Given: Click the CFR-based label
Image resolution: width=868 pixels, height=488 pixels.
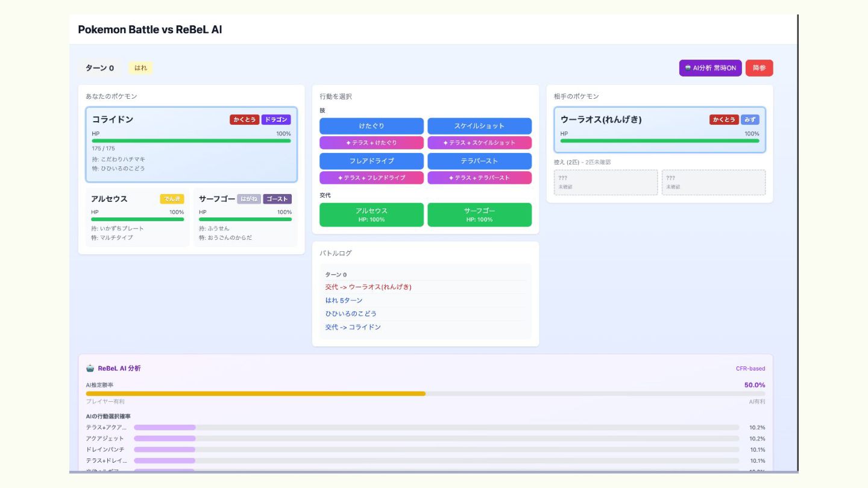Looking at the screenshot, I should click(750, 369).
